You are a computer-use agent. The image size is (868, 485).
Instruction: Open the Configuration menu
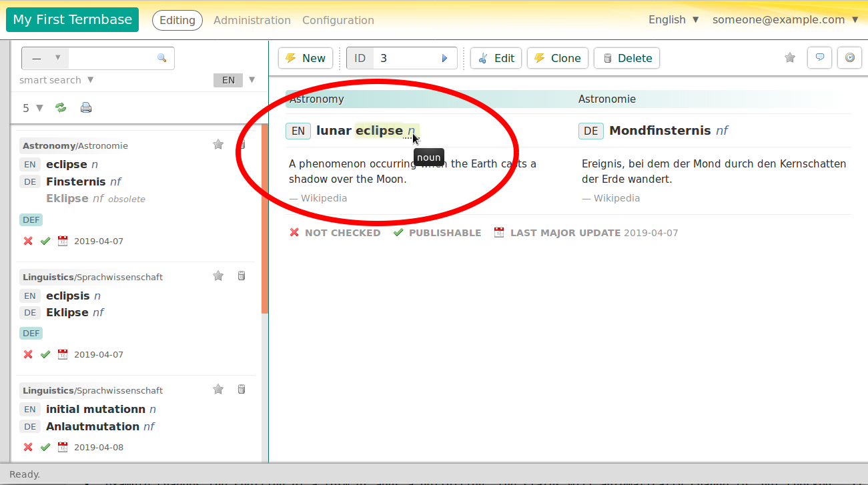point(338,20)
